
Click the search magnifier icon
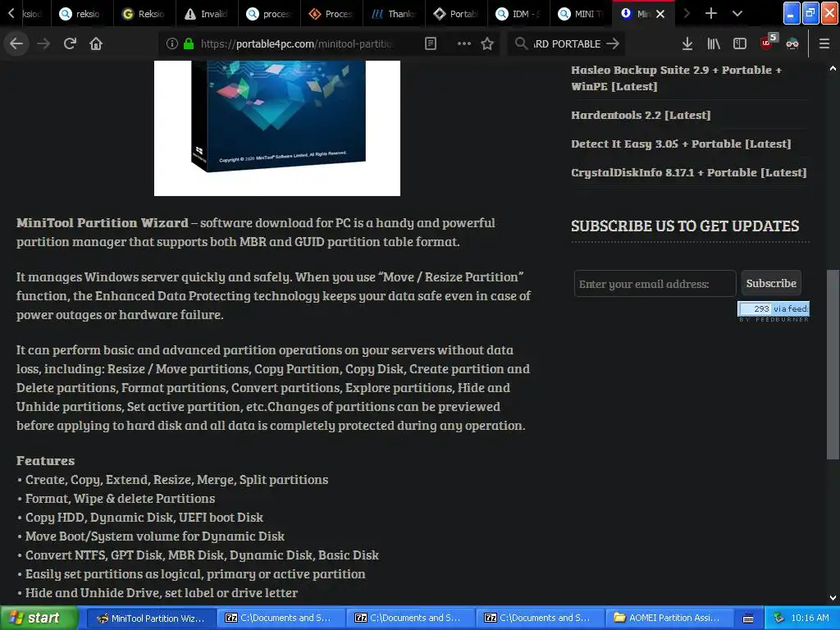[521, 43]
